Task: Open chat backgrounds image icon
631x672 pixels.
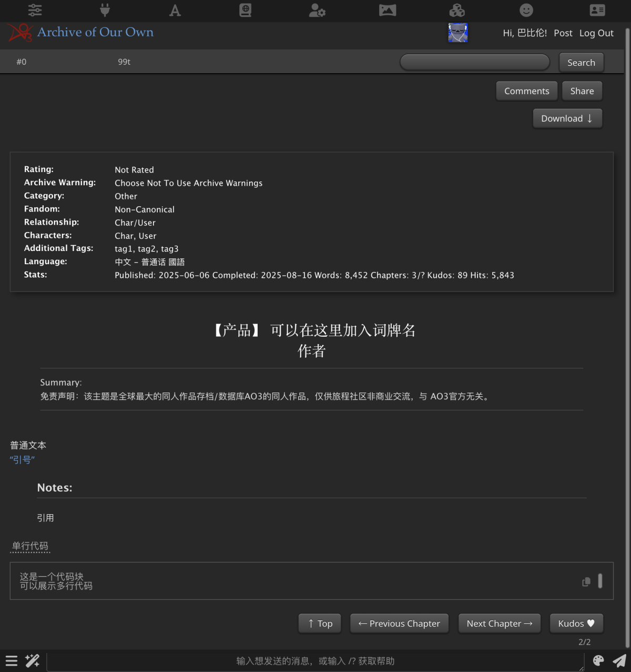Action: [387, 10]
